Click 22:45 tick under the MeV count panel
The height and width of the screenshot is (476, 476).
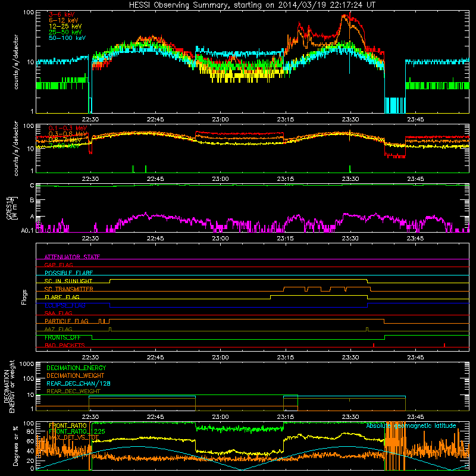click(155, 179)
